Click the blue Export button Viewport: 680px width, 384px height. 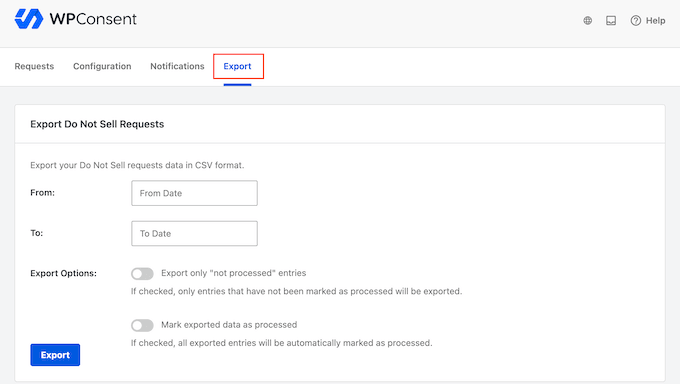(55, 355)
